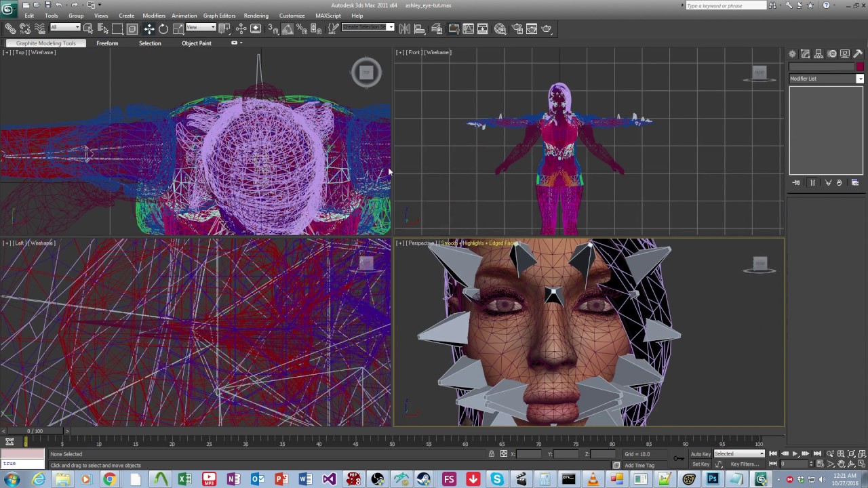Viewport: 868px width, 488px height.
Task: Activate Bind to Space Warp tool
Action: point(40,28)
